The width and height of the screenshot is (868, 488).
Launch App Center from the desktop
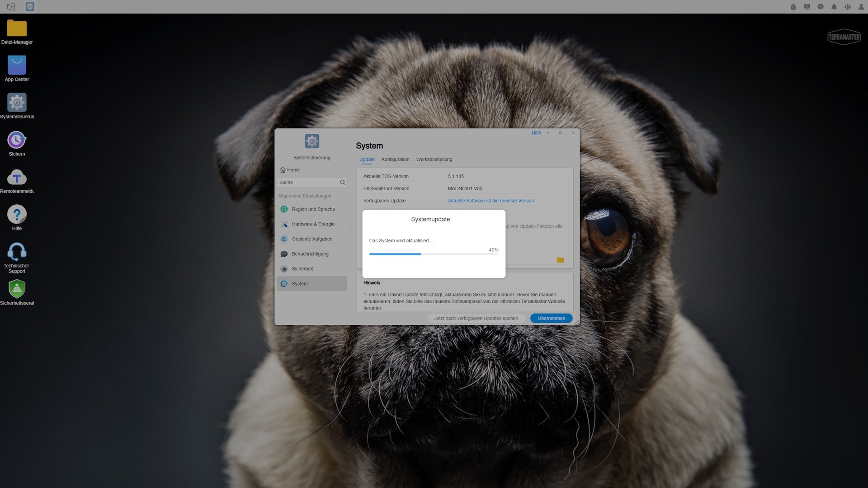pos(17,66)
